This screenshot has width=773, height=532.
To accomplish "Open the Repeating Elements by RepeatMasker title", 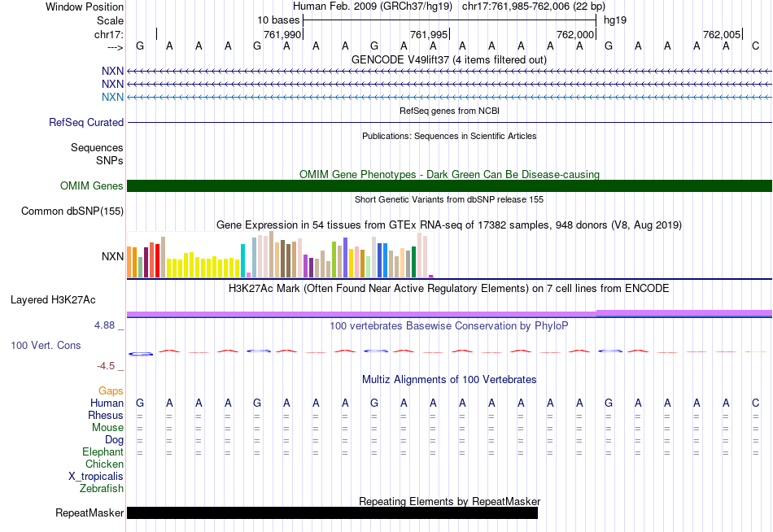I will coord(449,501).
